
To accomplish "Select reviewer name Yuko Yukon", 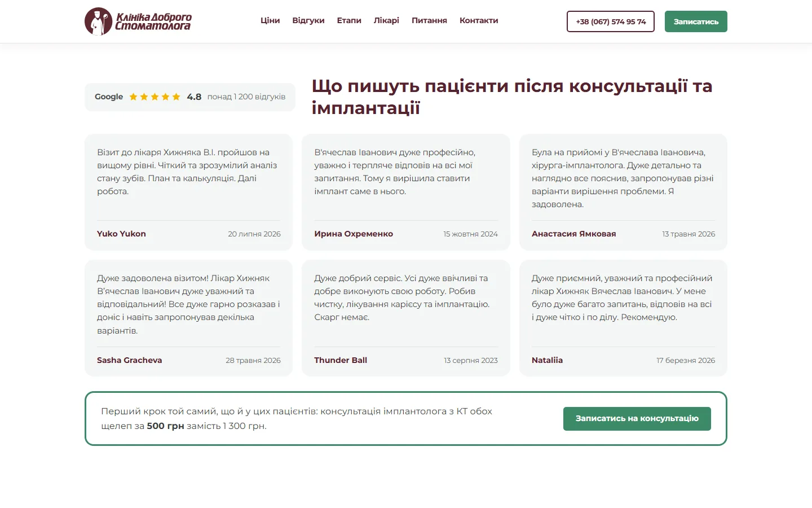I will 121,234.
